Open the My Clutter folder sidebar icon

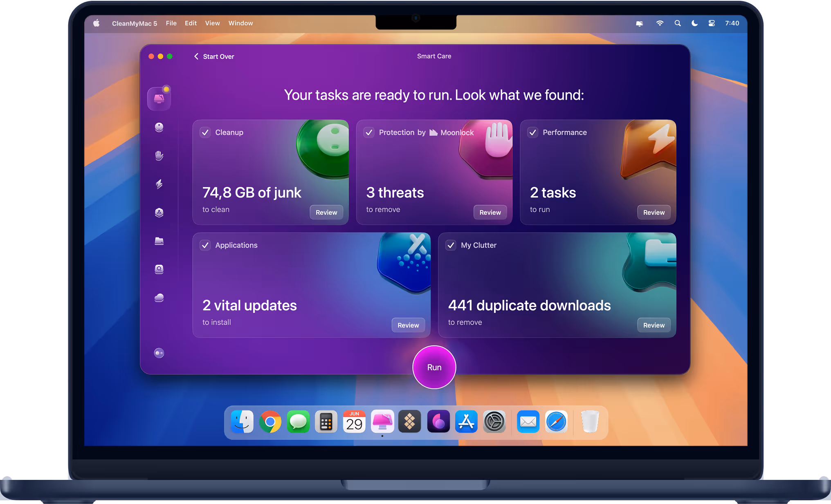tap(159, 241)
